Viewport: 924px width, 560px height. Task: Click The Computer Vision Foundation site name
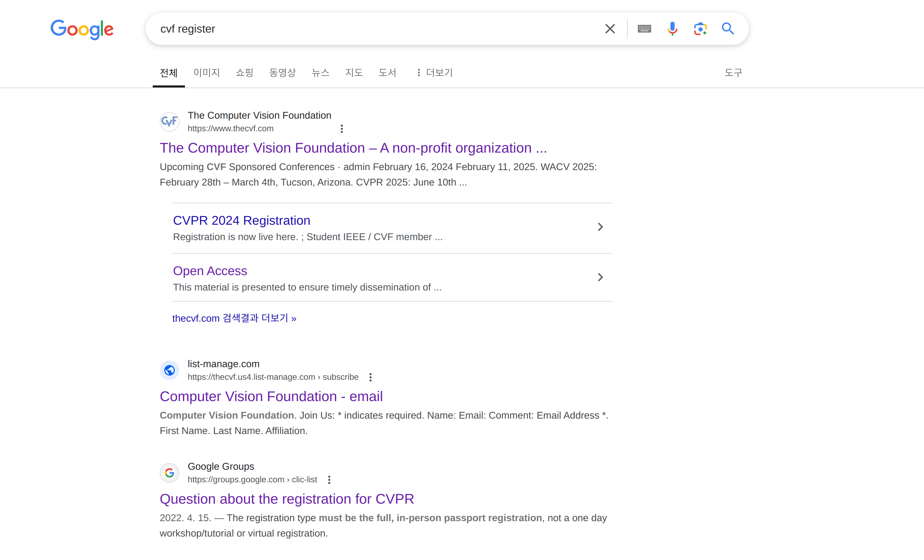click(260, 115)
